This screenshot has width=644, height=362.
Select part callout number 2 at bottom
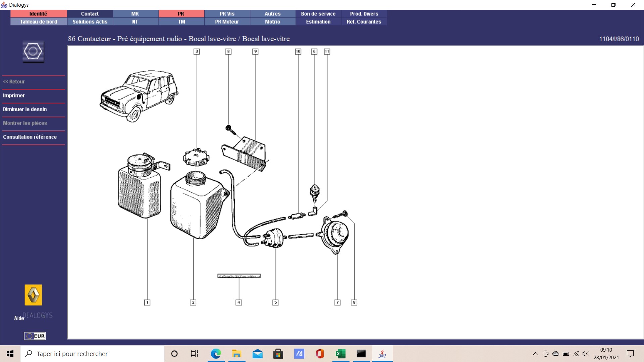pyautogui.click(x=193, y=302)
